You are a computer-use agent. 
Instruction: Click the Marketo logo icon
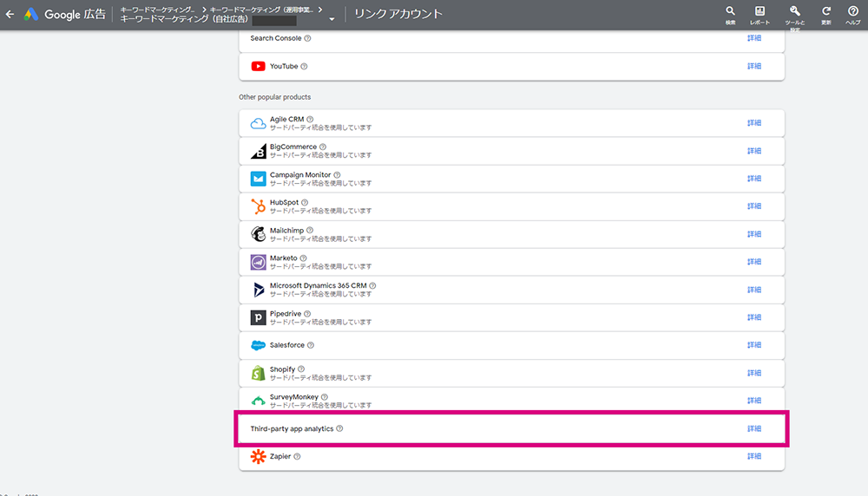(258, 262)
